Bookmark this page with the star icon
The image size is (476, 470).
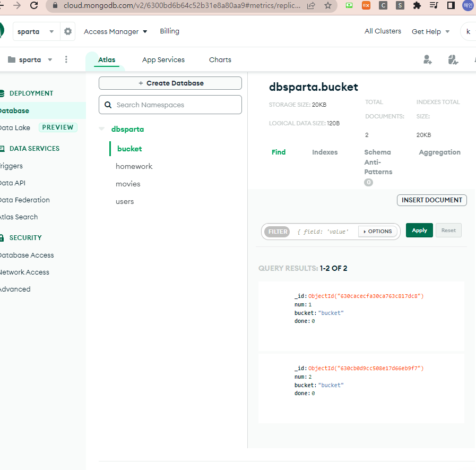click(x=328, y=5)
